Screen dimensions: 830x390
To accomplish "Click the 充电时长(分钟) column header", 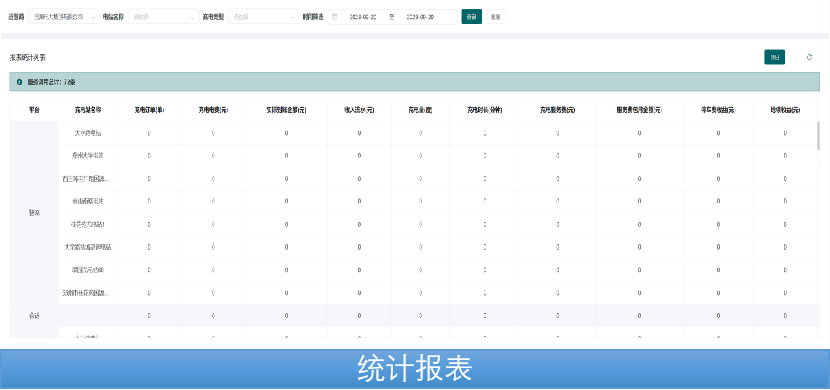I will (x=484, y=110).
